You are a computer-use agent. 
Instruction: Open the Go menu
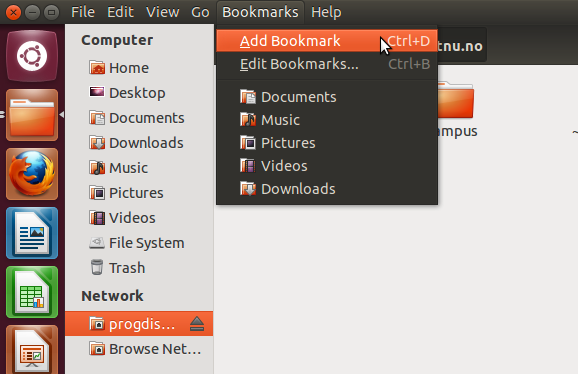point(200,12)
